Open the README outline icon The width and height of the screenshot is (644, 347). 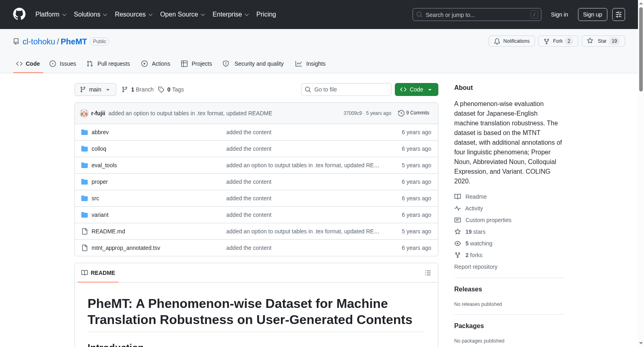point(427,273)
